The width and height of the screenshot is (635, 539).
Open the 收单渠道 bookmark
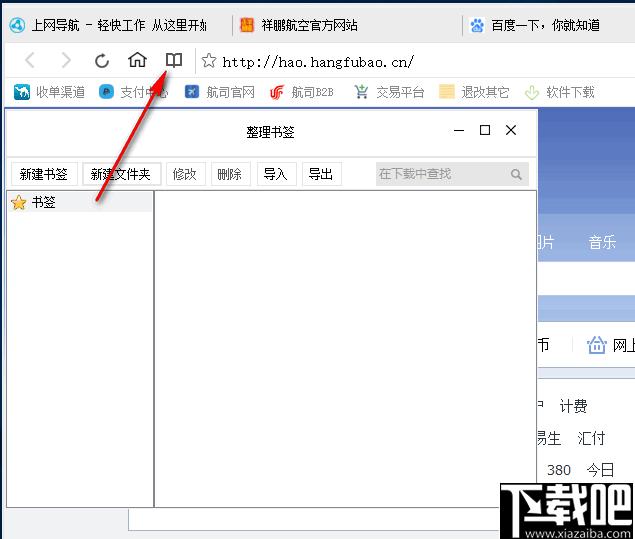(x=49, y=92)
